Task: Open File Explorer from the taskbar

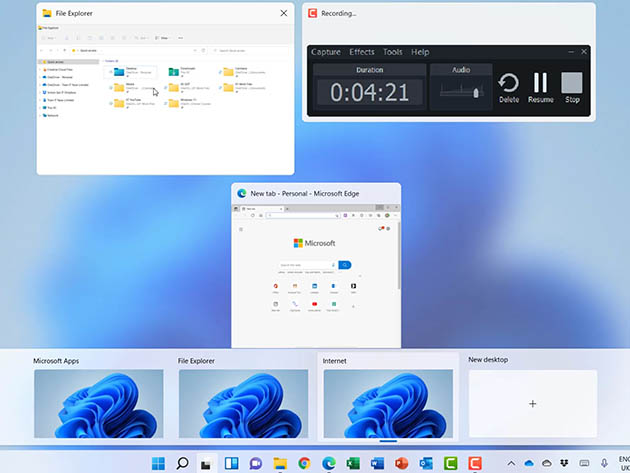Action: [280, 463]
